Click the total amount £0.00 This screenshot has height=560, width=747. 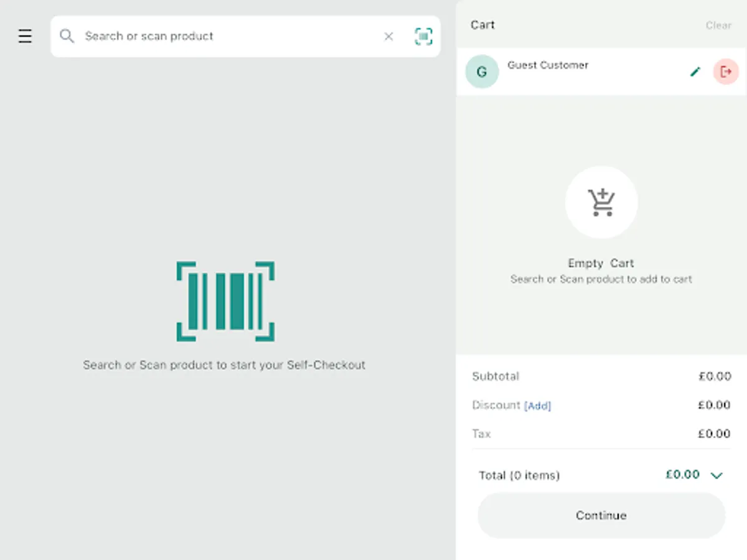(x=682, y=475)
